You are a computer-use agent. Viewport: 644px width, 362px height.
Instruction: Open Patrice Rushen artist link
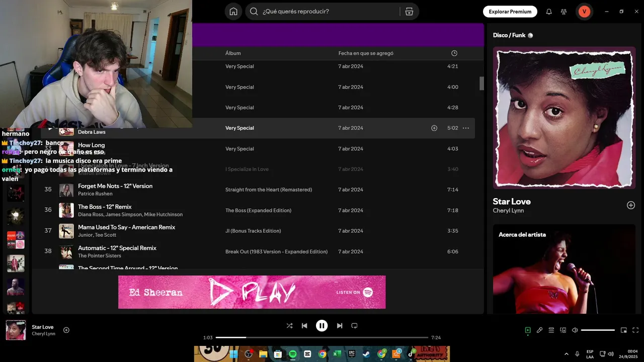[94, 194]
